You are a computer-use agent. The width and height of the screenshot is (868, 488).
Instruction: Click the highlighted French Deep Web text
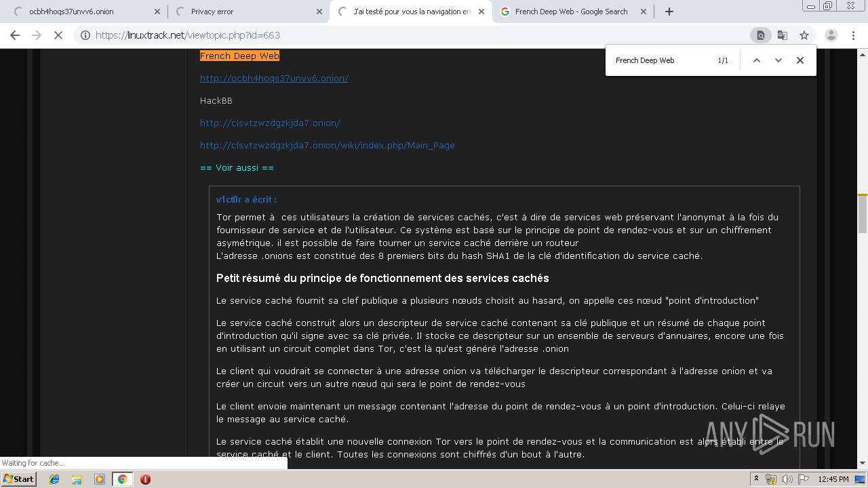(239, 56)
